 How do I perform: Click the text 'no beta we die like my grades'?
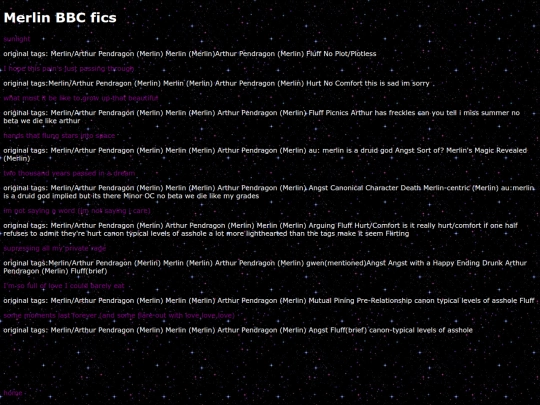tap(208, 196)
